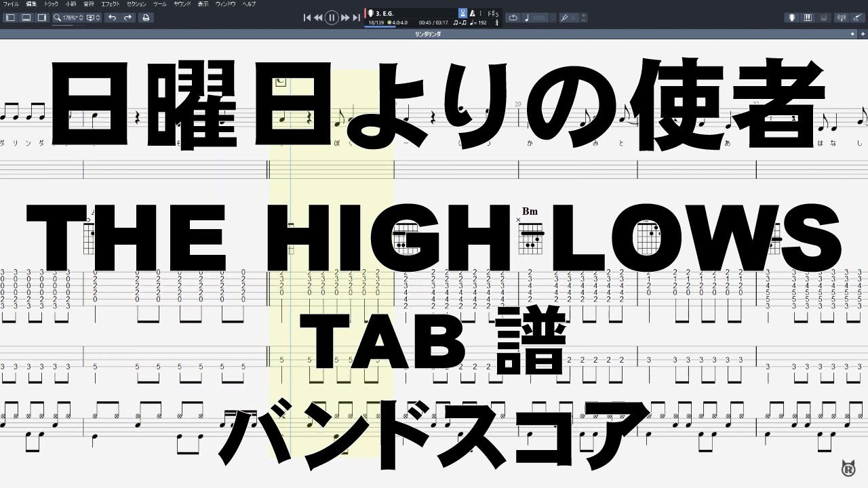Viewport: 868px width, 488px height.
Task: Rewind to the previous bar
Action: click(318, 18)
